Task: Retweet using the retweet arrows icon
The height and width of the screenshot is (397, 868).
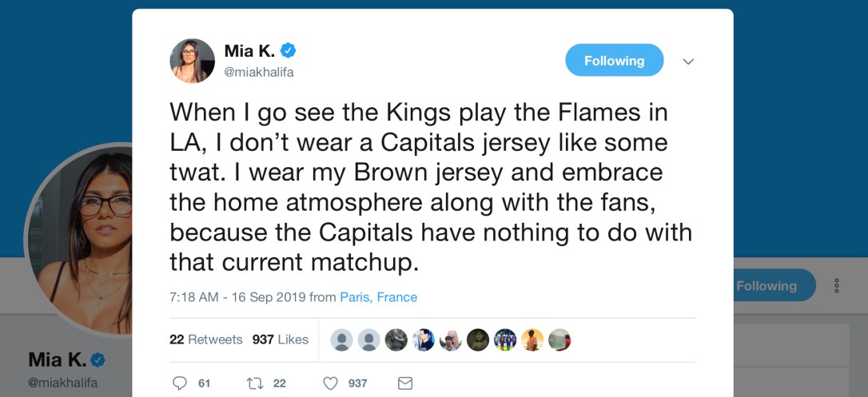Action: [256, 383]
